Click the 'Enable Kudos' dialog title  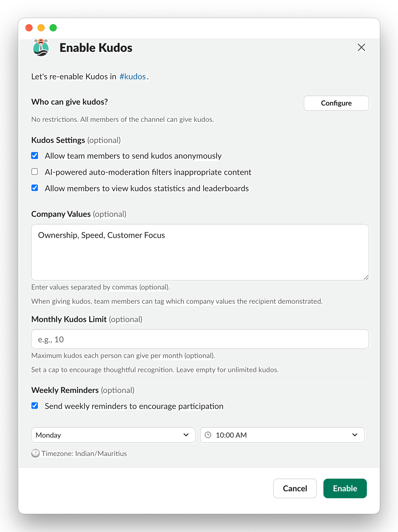click(96, 48)
